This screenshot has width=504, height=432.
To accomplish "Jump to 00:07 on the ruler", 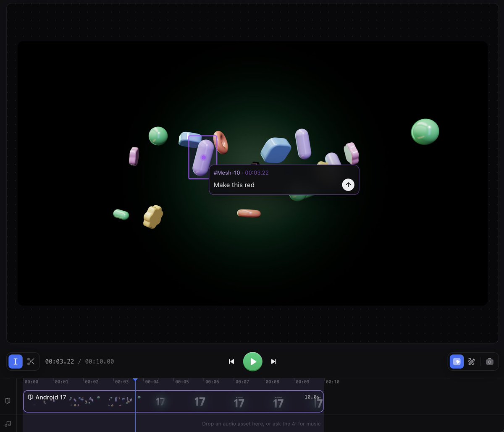I will (x=242, y=382).
